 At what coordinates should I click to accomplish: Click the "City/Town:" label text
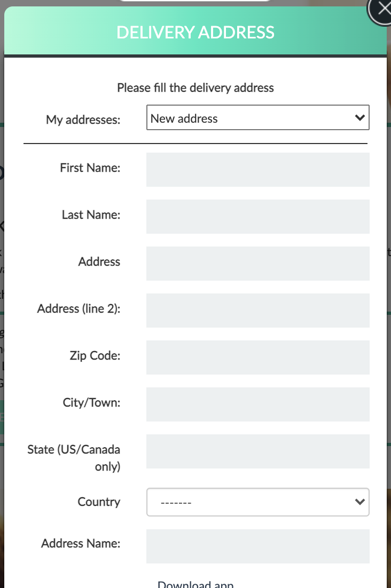click(x=91, y=402)
